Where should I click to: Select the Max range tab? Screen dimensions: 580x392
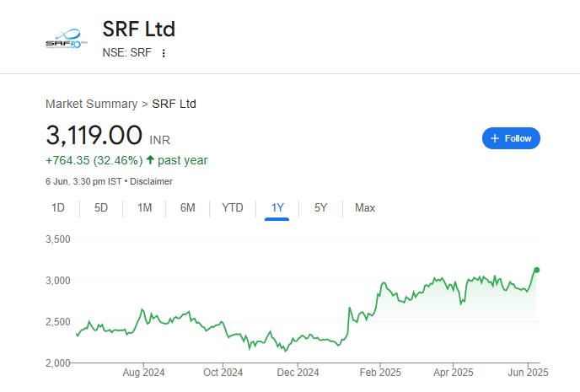click(x=365, y=208)
